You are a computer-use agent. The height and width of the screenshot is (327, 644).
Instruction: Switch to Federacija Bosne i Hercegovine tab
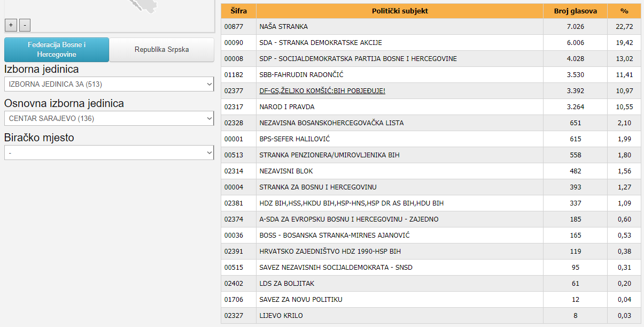coord(57,50)
